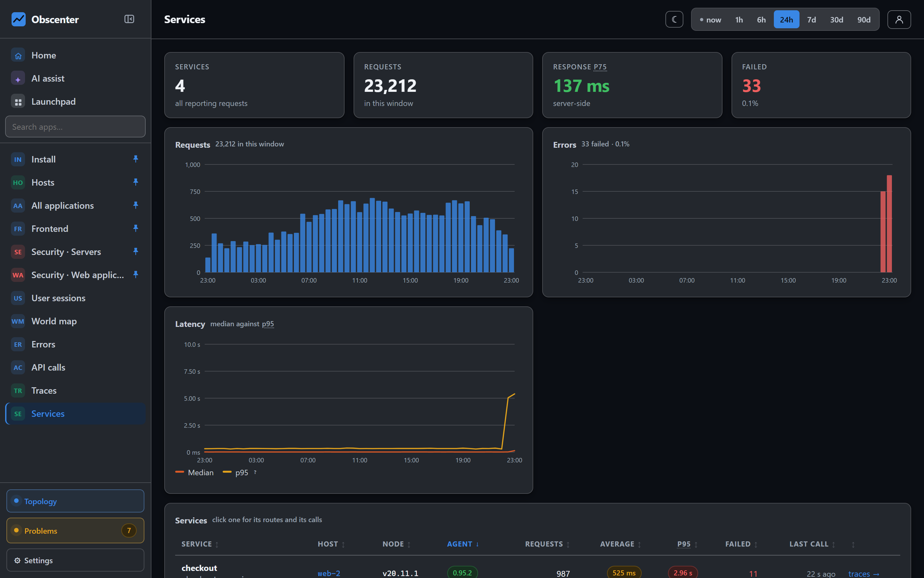Unpin the Install app pin
The height and width of the screenshot is (578, 924).
[x=135, y=159]
